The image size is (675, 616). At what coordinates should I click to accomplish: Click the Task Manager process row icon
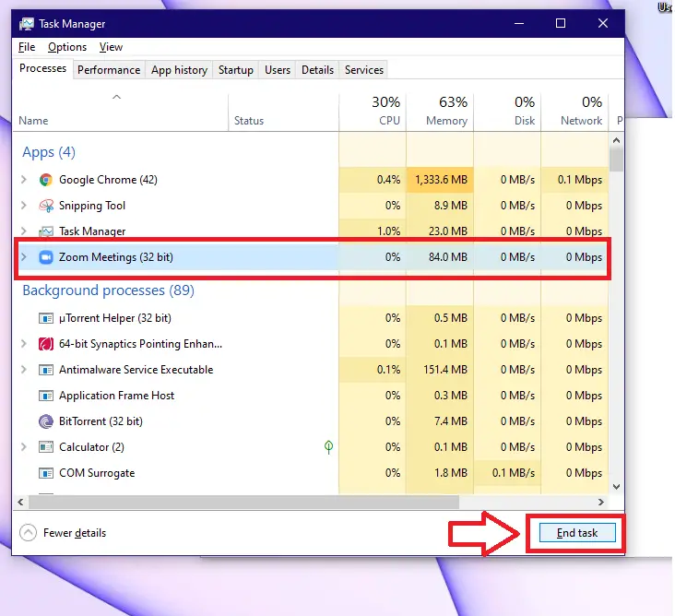(45, 231)
